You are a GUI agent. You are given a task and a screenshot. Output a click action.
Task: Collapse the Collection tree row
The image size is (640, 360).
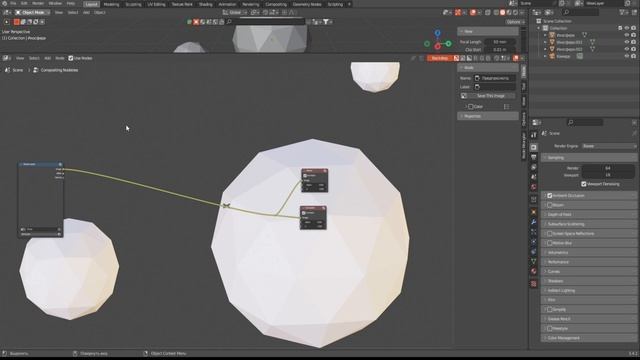(x=539, y=28)
